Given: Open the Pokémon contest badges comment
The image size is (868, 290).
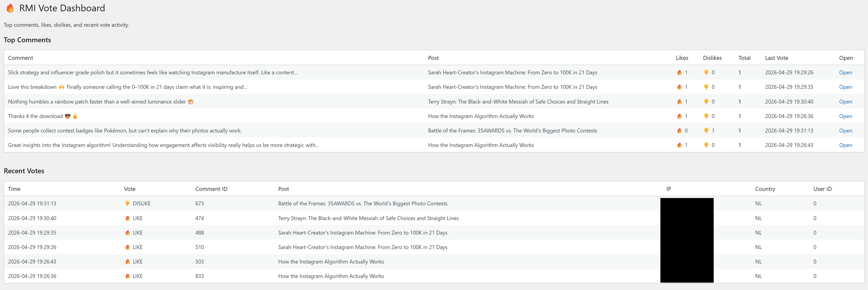Looking at the screenshot, I should 845,131.
